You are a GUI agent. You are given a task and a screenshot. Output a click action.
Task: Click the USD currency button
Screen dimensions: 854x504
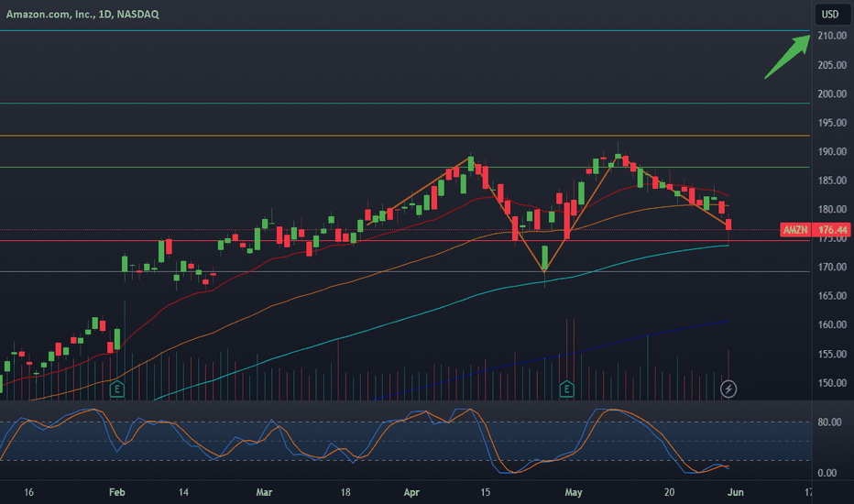click(x=830, y=14)
